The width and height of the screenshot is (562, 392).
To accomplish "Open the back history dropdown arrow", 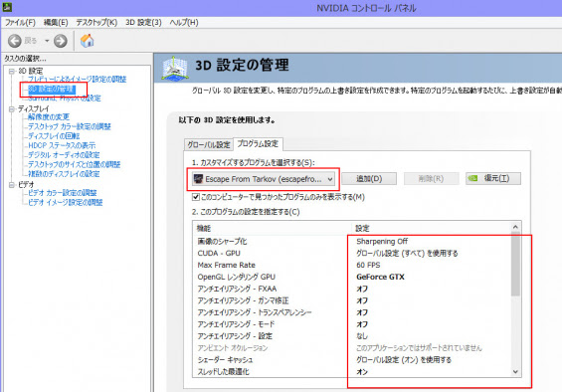I will [x=47, y=41].
